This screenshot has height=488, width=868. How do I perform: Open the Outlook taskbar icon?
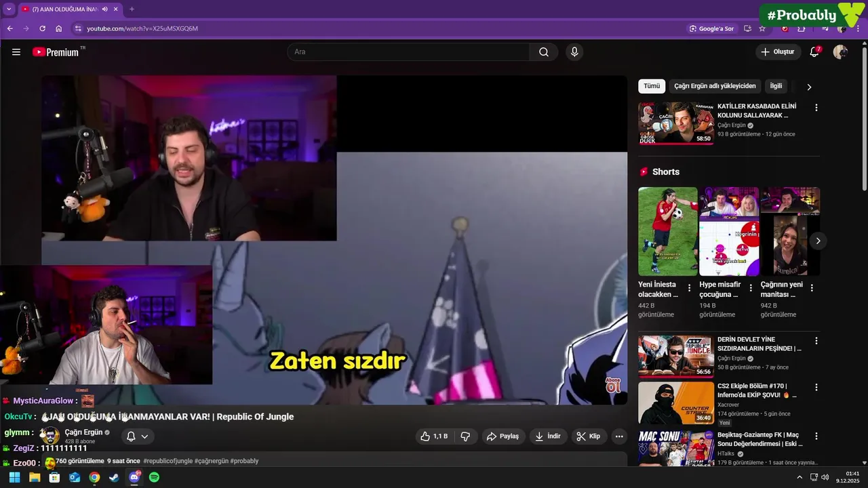(x=75, y=477)
